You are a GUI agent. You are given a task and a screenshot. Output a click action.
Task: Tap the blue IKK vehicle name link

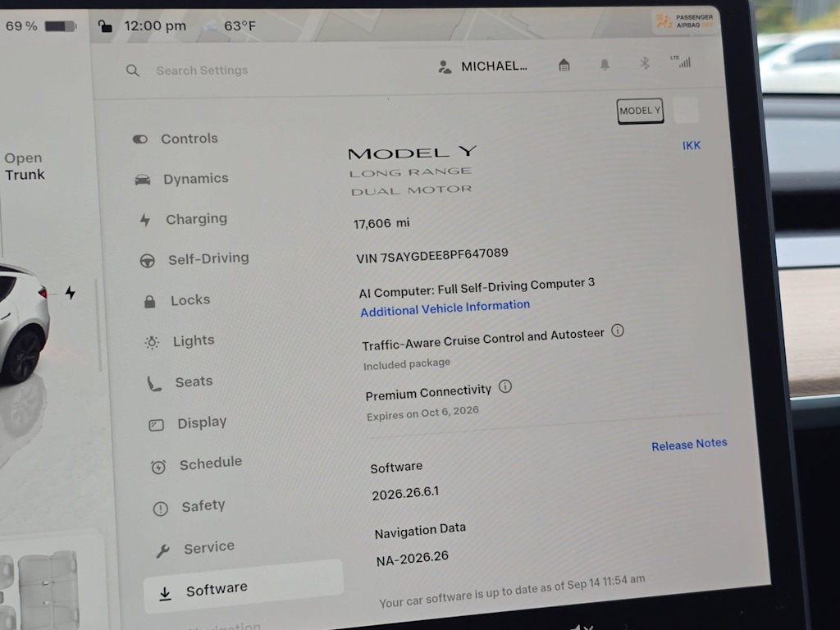click(692, 146)
